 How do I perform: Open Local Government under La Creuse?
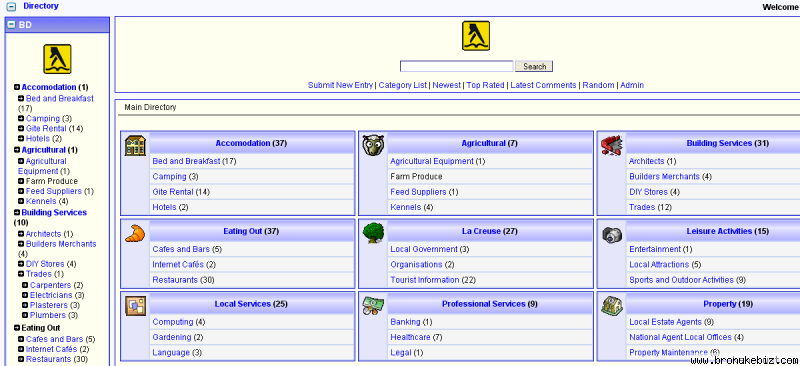pos(423,249)
